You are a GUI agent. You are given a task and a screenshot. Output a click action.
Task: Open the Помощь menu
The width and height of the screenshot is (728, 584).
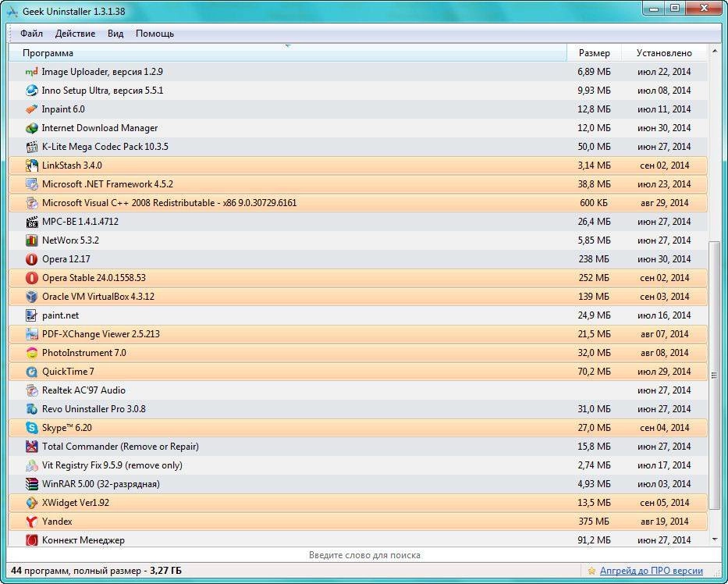point(155,34)
